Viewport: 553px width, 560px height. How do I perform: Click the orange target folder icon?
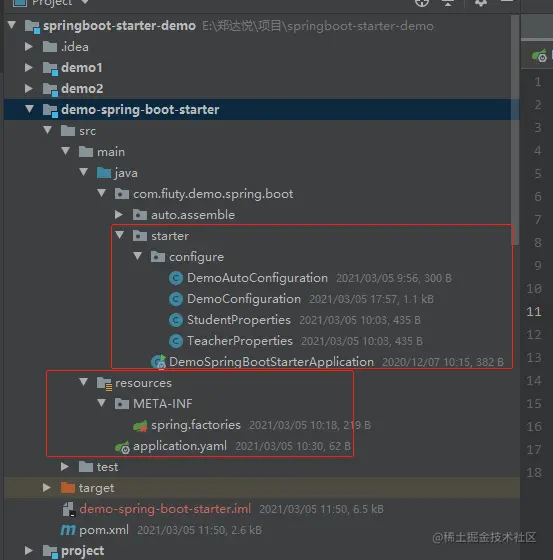tap(68, 488)
